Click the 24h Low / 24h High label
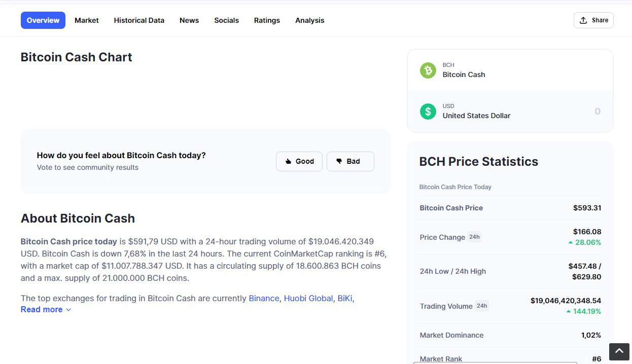 tap(453, 271)
